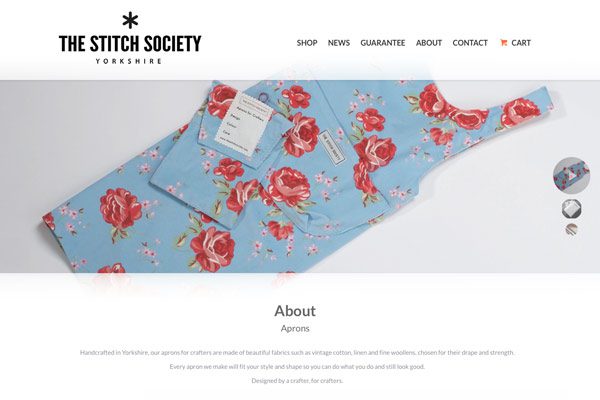
Task: Go to the NEWS page
Action: [x=339, y=43]
